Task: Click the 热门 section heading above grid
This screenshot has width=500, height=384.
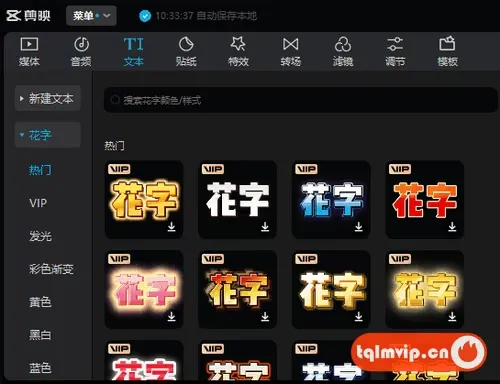Action: point(114,146)
